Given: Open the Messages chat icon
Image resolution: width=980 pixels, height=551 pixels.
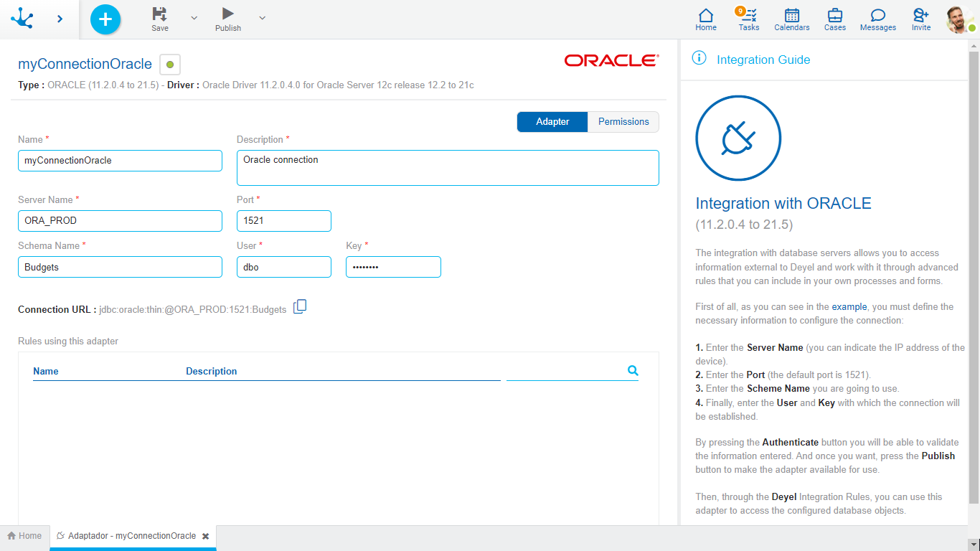Looking at the screenshot, I should coord(877,19).
